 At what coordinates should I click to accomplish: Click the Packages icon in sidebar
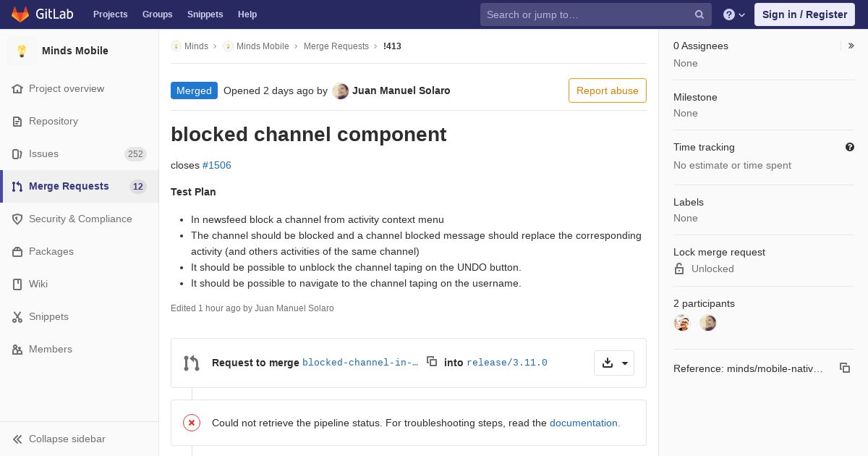pyautogui.click(x=17, y=251)
